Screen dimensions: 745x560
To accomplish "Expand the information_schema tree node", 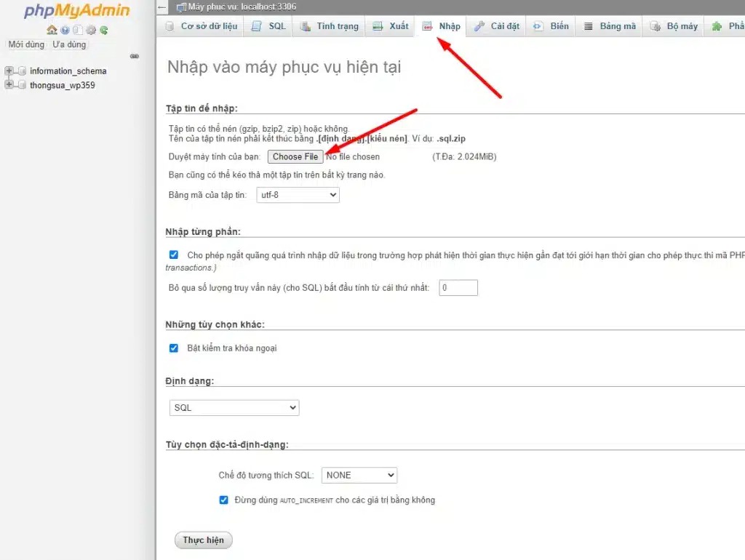I will click(9, 71).
